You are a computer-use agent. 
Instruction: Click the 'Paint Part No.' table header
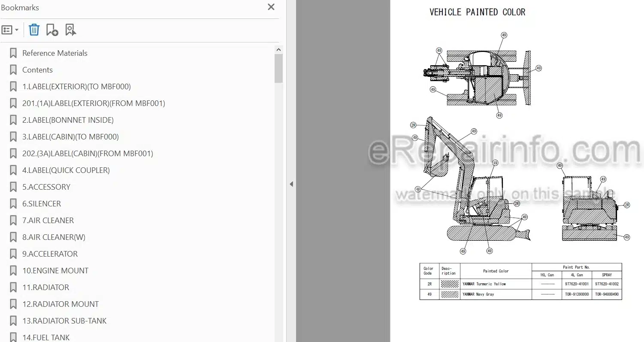pyautogui.click(x=576, y=267)
